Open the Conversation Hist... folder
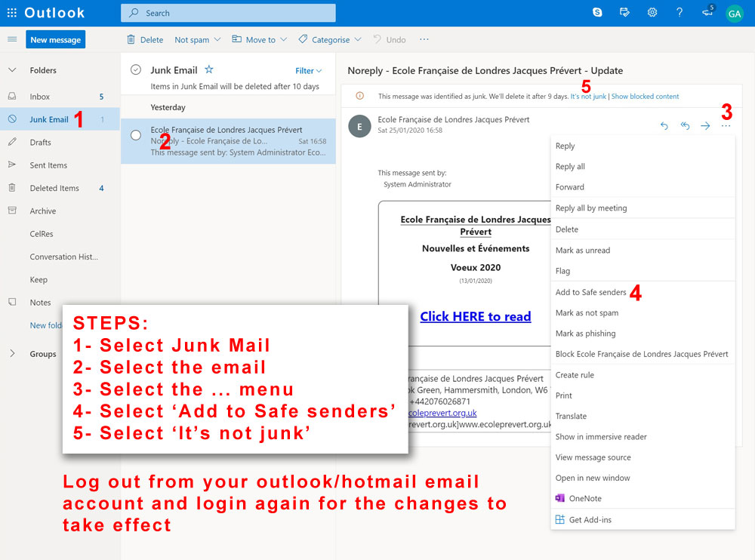 60,257
